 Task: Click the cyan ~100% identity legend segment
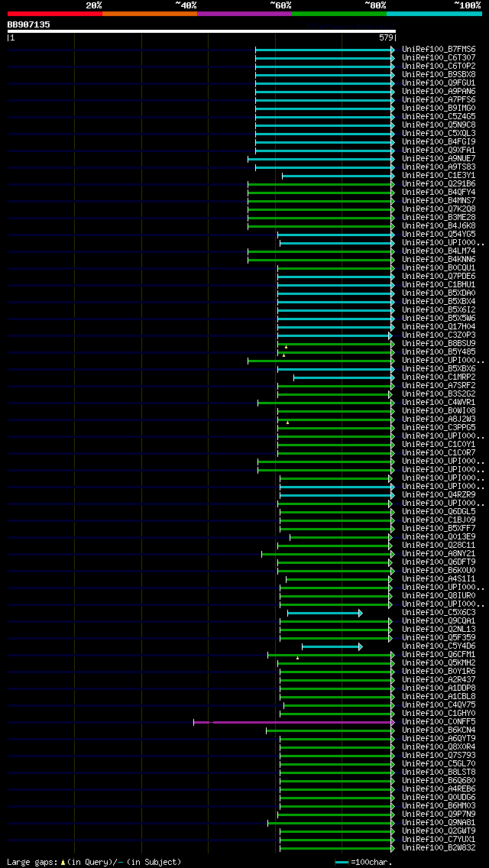434,13
